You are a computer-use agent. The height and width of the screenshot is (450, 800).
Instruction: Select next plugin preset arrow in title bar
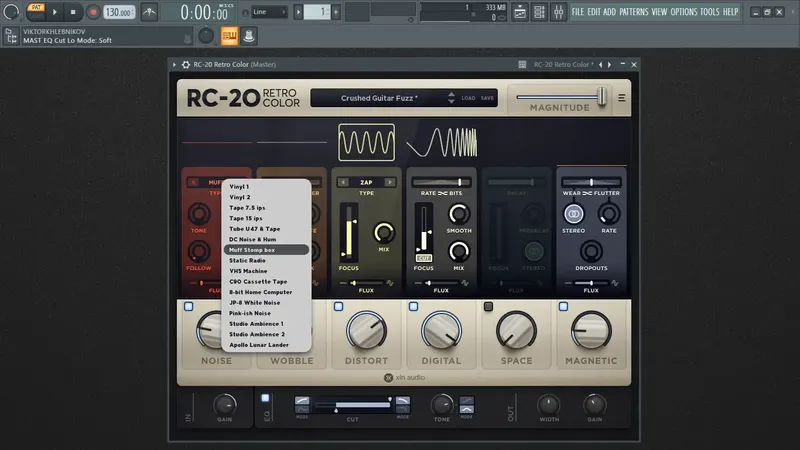coord(609,65)
